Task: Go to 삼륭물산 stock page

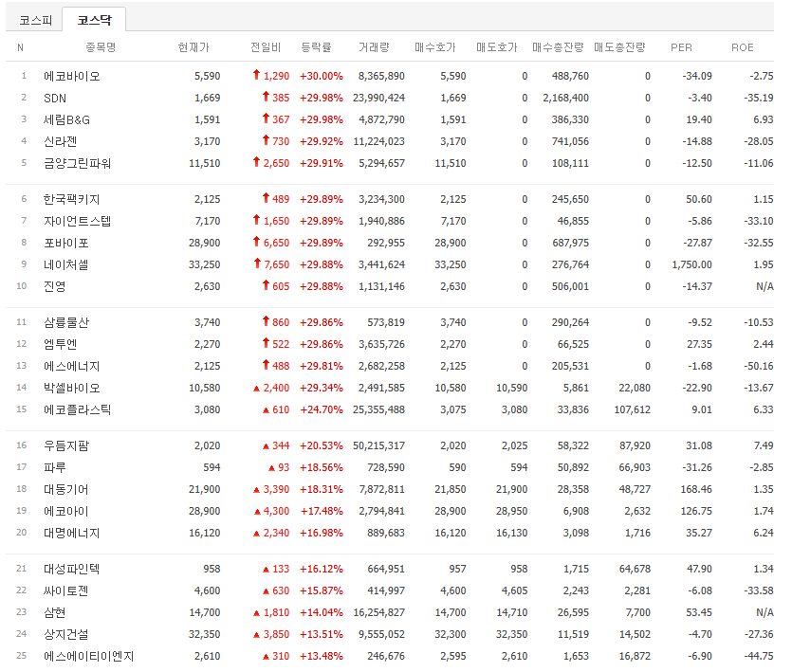Action: pos(66,322)
